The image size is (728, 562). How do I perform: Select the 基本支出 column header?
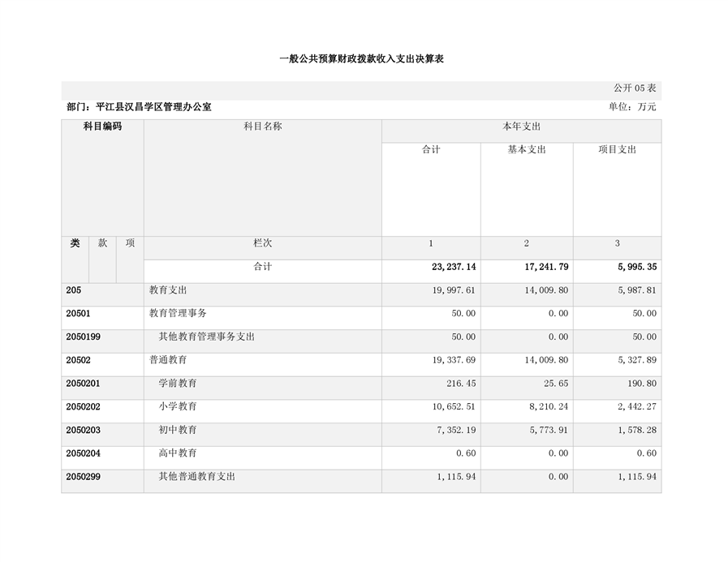pyautogui.click(x=527, y=150)
